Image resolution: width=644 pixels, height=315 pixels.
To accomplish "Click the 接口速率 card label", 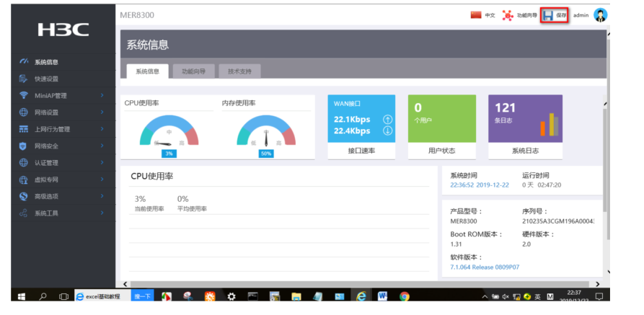I will pos(361,151).
